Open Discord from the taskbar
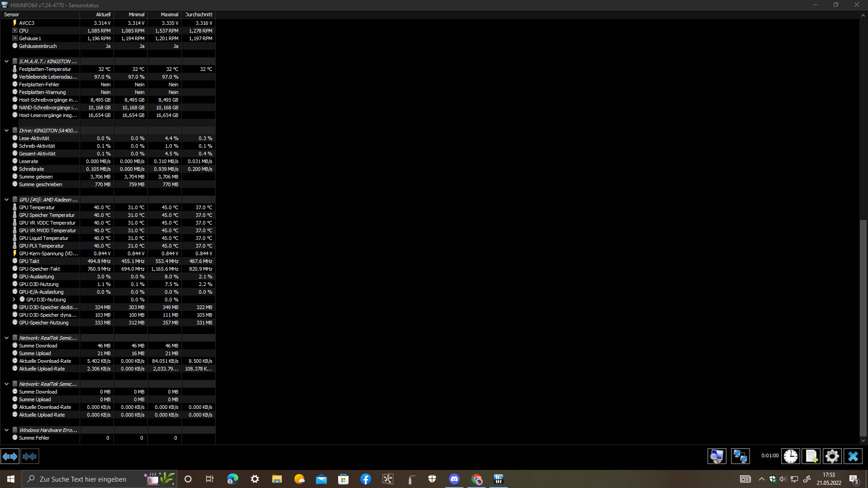 point(454,479)
